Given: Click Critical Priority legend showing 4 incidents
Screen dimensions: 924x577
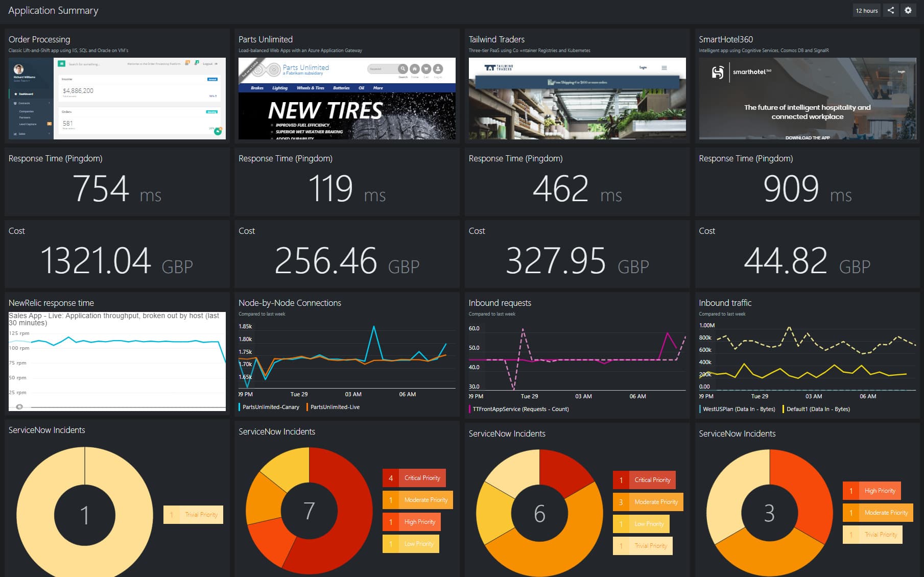Looking at the screenshot, I should coord(414,478).
